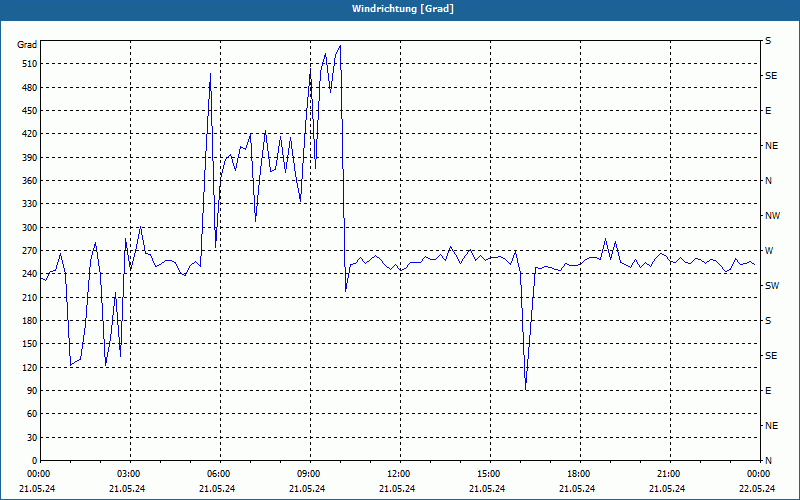800x500 pixels.
Task: Click the 240 value on left axis
Action: coord(29,274)
